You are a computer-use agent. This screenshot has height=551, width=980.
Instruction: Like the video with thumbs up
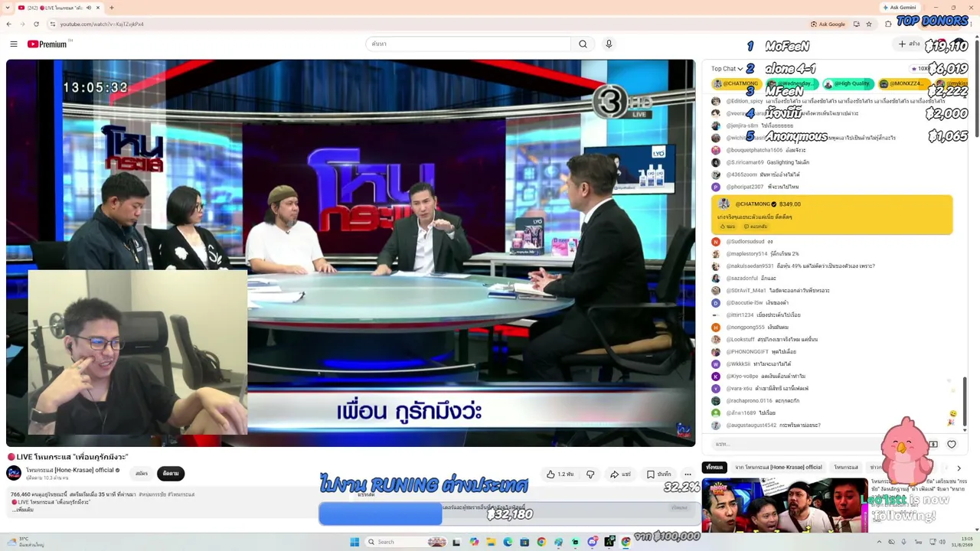click(x=560, y=474)
